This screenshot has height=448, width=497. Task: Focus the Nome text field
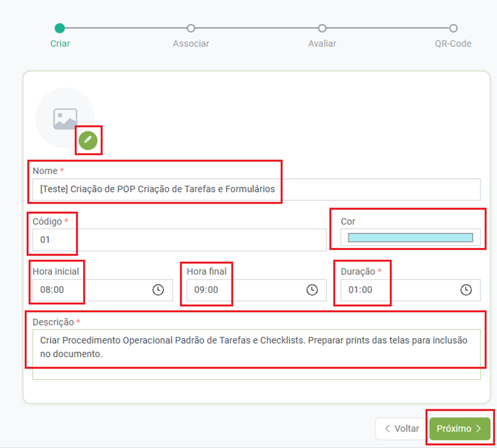256,190
